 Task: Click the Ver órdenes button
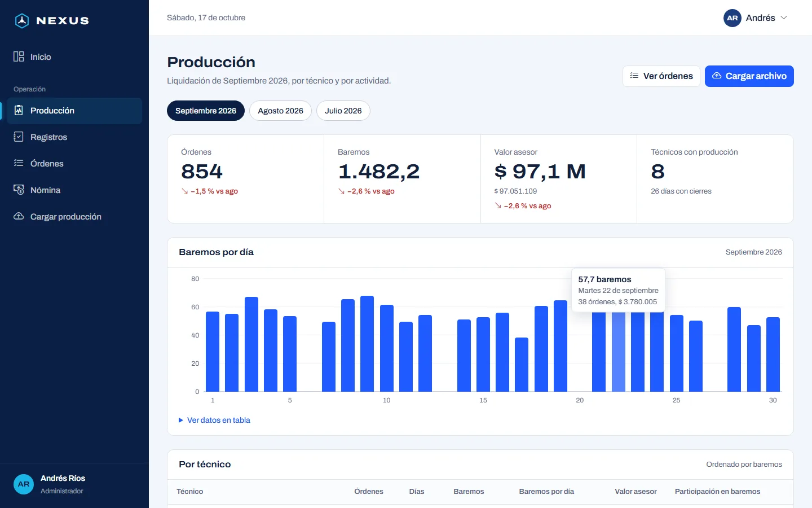[x=661, y=76]
